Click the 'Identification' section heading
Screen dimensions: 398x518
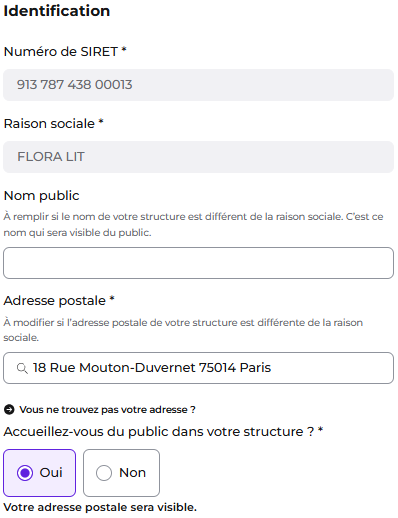(57, 11)
